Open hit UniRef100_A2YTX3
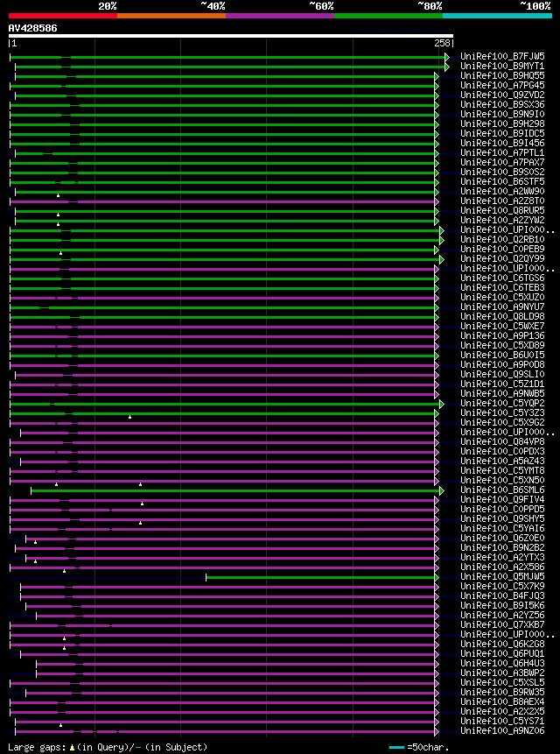 502,557
